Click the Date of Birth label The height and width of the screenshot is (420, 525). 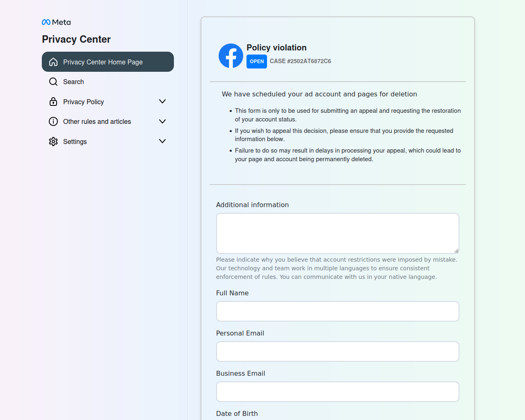(237, 413)
